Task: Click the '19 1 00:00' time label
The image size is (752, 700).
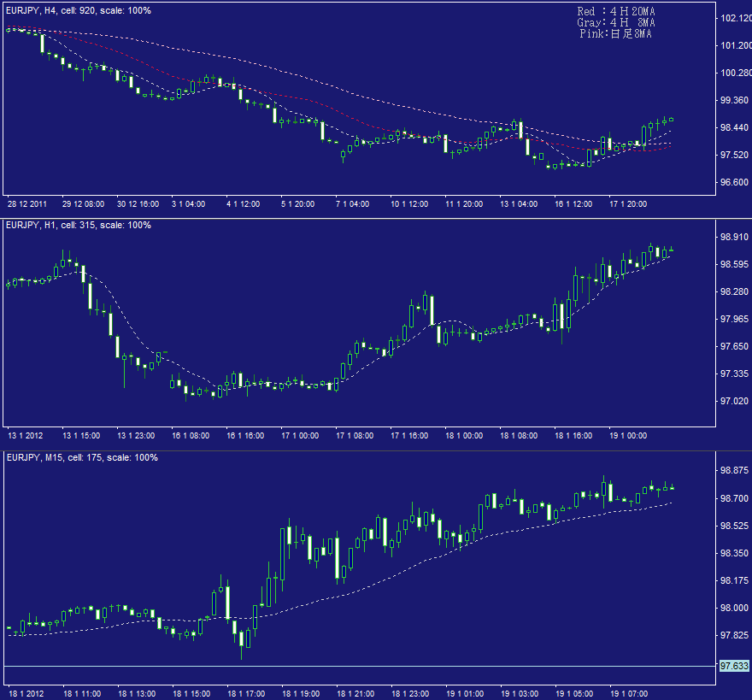Action: [628, 436]
